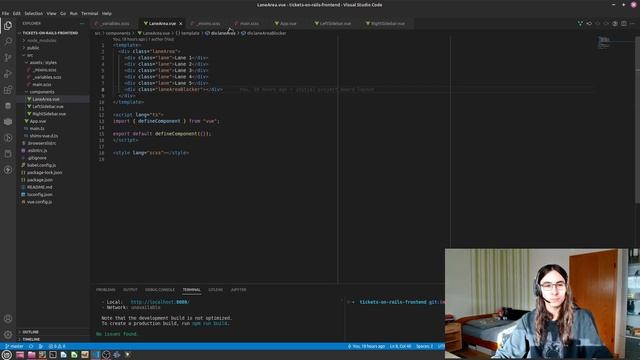Open vue.config.js in file explorer
Viewport: 640px width, 360px height.
click(x=39, y=202)
